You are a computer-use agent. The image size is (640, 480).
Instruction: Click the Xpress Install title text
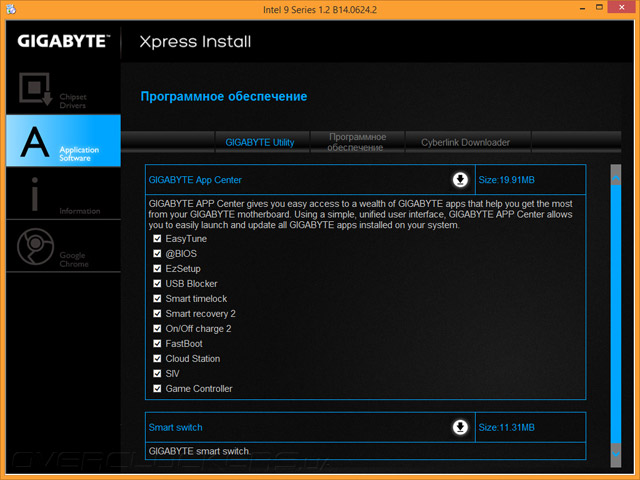(x=195, y=42)
